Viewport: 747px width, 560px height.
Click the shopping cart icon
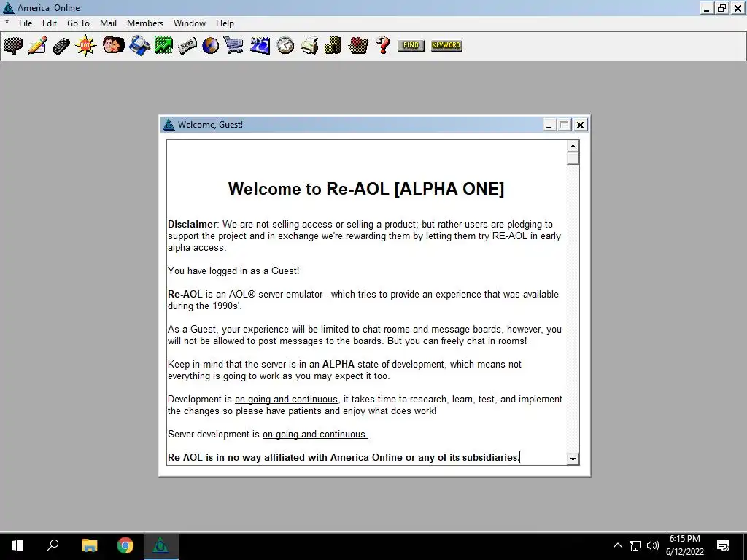pyautogui.click(x=233, y=46)
